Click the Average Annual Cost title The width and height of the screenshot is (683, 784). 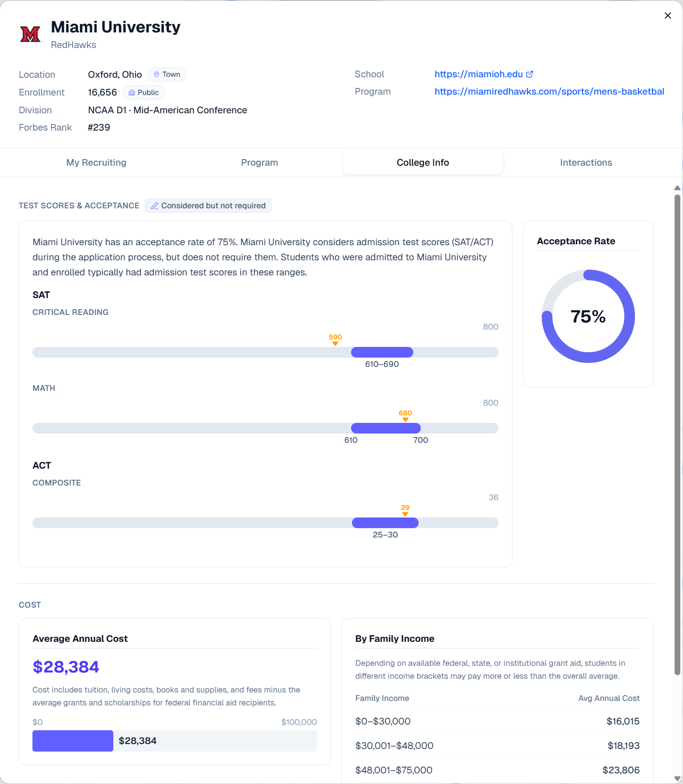click(x=80, y=639)
